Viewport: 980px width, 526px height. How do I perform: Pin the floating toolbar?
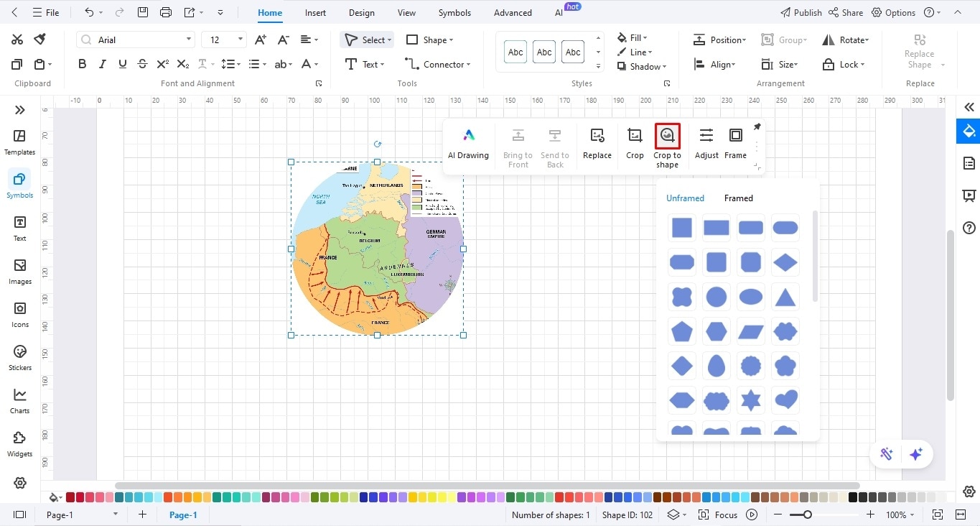pyautogui.click(x=757, y=127)
